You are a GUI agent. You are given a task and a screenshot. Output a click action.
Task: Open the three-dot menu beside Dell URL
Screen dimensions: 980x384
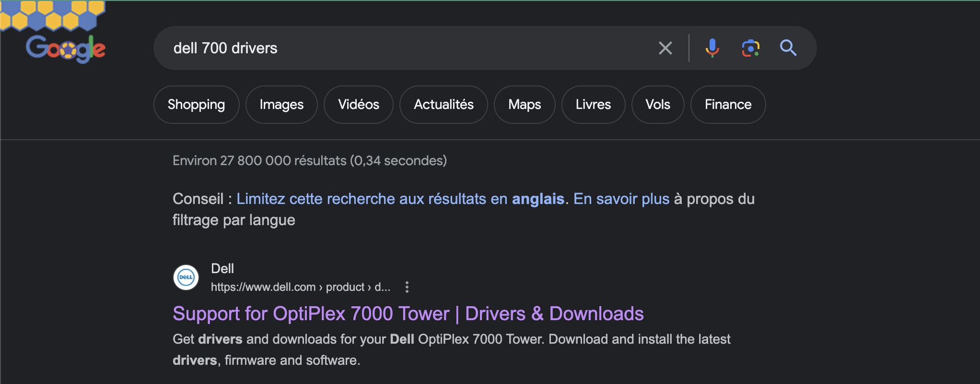point(407,287)
